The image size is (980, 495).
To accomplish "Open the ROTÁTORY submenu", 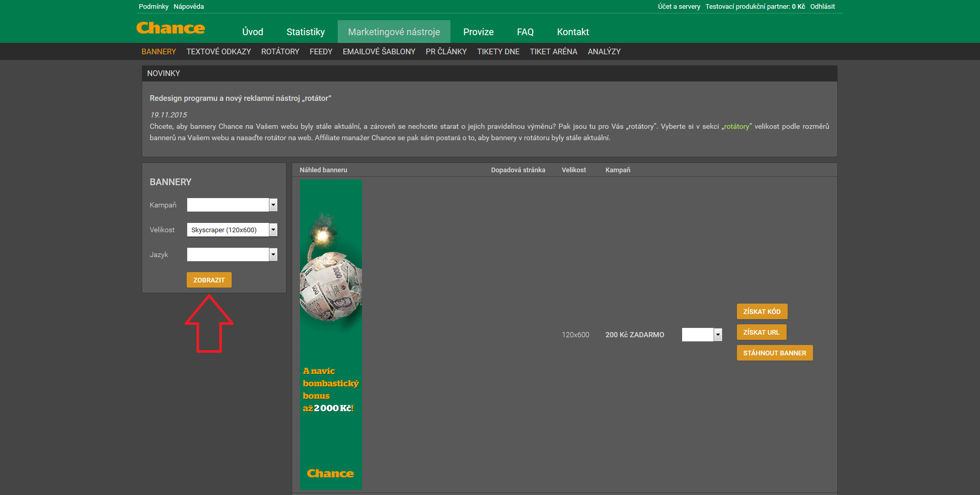I will point(280,52).
